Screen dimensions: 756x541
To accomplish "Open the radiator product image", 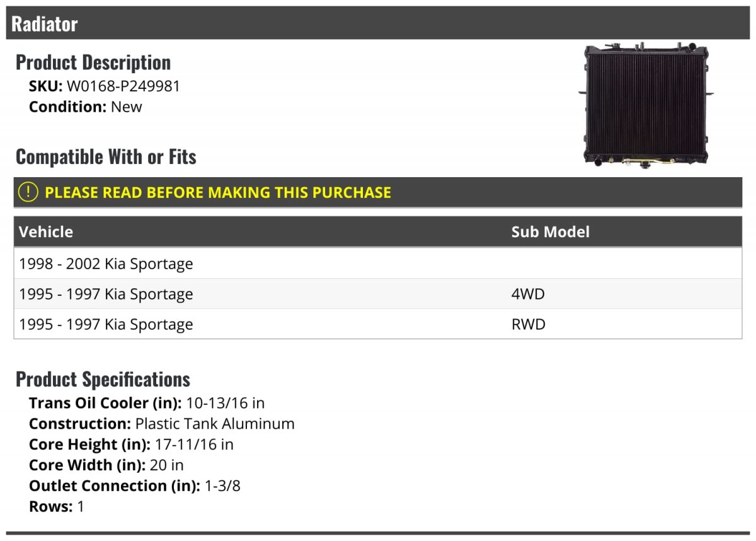I will coord(645,105).
